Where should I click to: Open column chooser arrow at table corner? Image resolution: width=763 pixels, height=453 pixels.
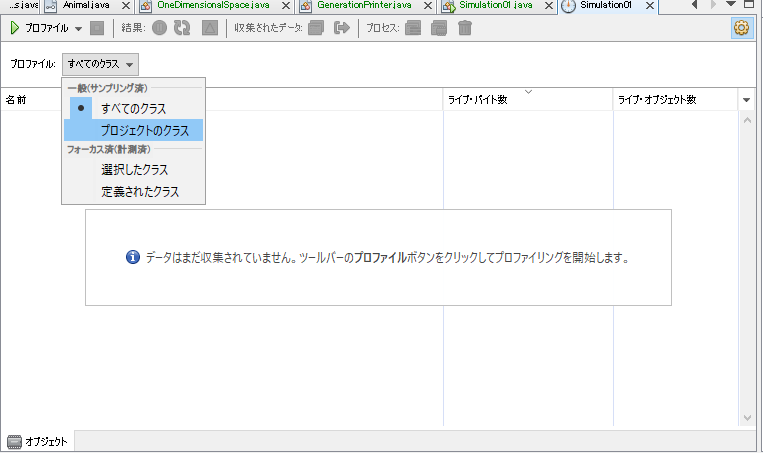[746, 100]
